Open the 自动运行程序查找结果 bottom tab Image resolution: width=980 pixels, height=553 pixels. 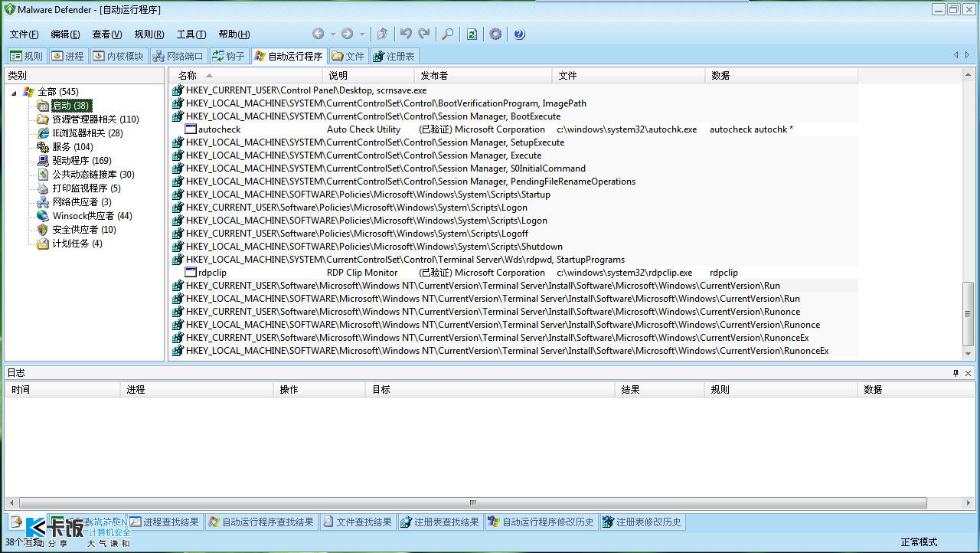click(262, 522)
